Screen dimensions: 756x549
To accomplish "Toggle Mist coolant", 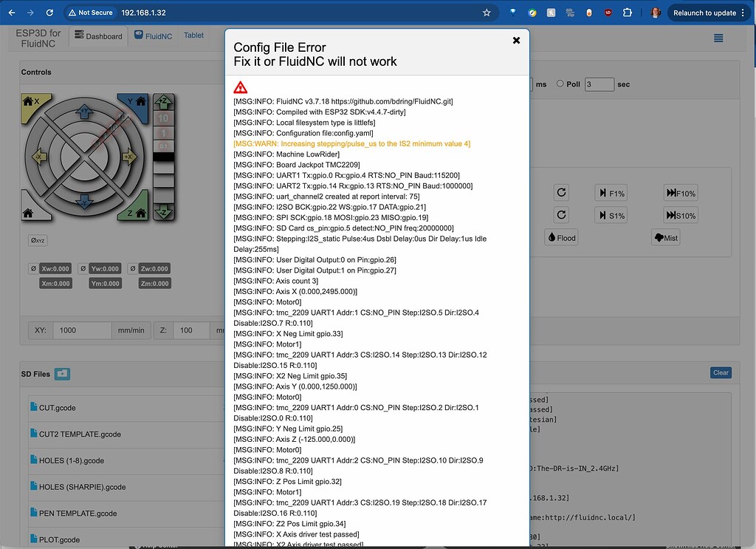I will [x=665, y=237].
